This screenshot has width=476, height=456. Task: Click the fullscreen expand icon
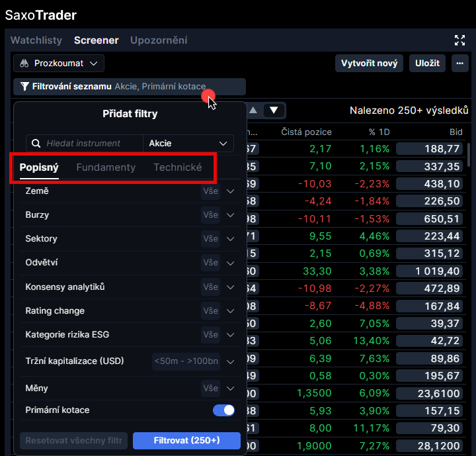459,40
